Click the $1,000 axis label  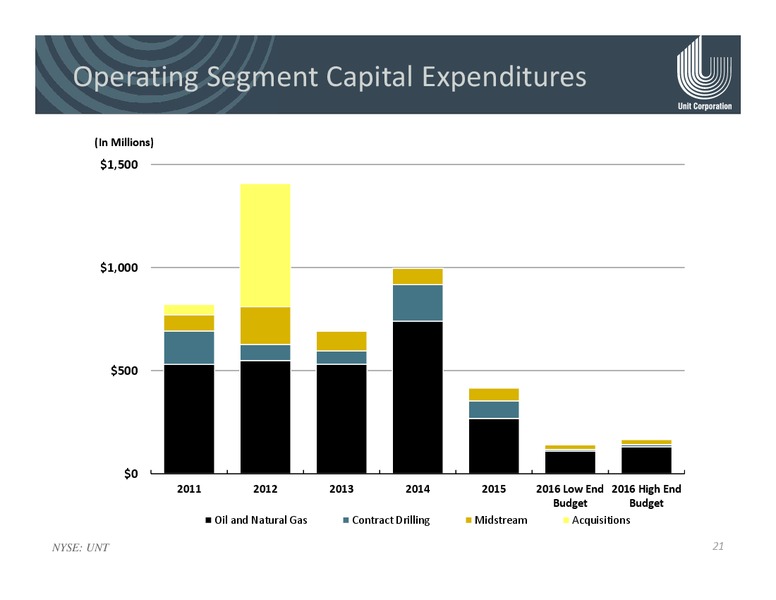coord(119,268)
